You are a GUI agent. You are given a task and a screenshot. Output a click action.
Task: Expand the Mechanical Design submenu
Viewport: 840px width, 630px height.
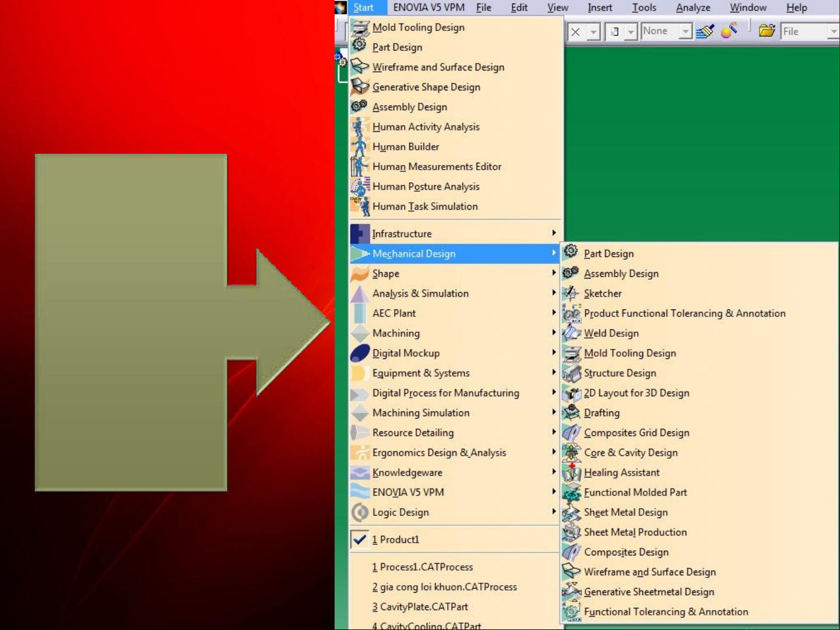[x=456, y=254]
